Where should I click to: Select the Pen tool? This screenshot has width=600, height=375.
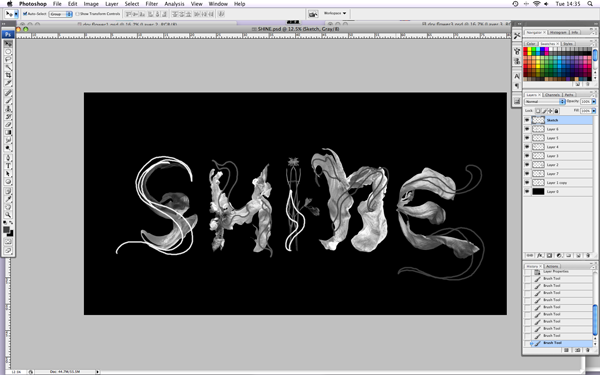[x=8, y=158]
